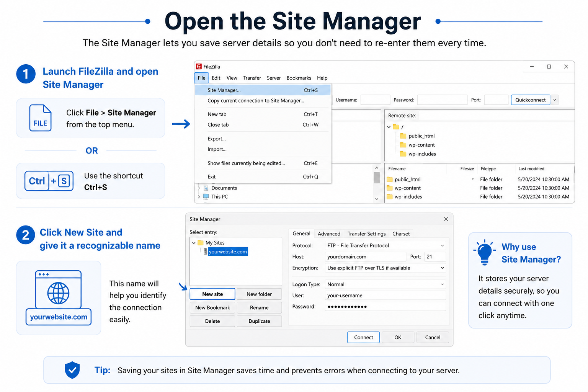Viewport: 588px width, 392px height.
Task: Click public_html folder icon in file list
Action: coord(390,179)
